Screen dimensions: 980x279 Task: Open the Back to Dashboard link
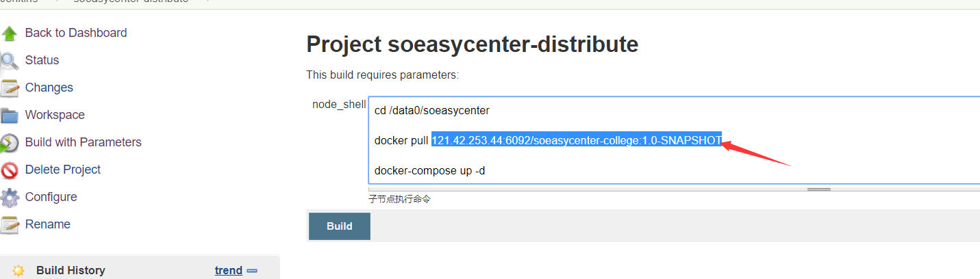pos(76,33)
